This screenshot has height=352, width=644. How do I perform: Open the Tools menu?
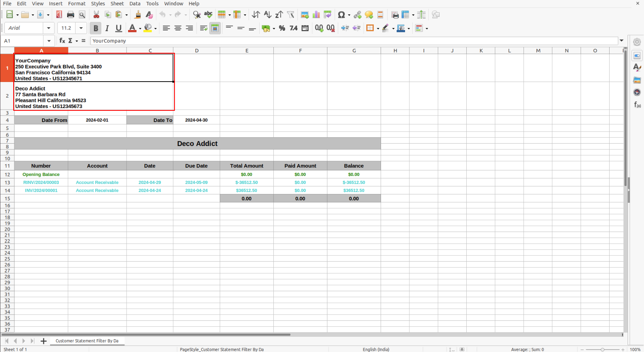[x=152, y=4]
